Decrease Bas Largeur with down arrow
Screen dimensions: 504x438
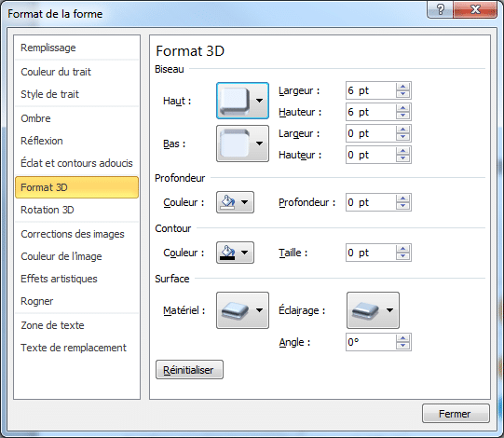coord(402,137)
